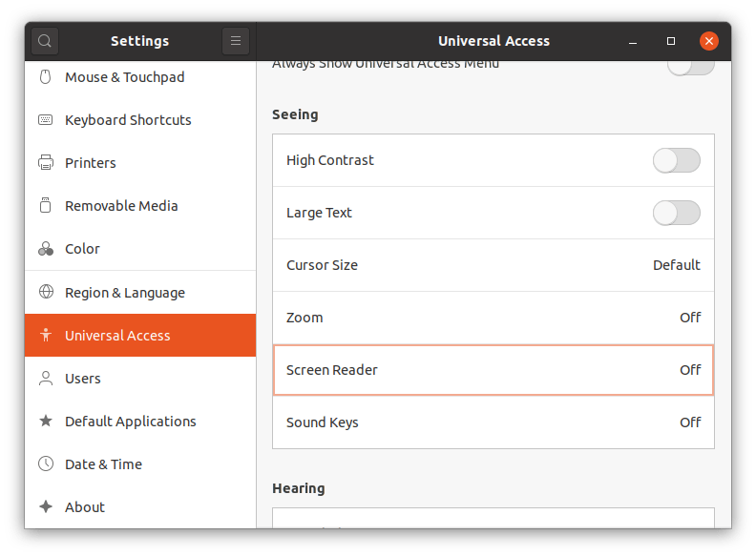Open Region & Language settings

(140, 293)
